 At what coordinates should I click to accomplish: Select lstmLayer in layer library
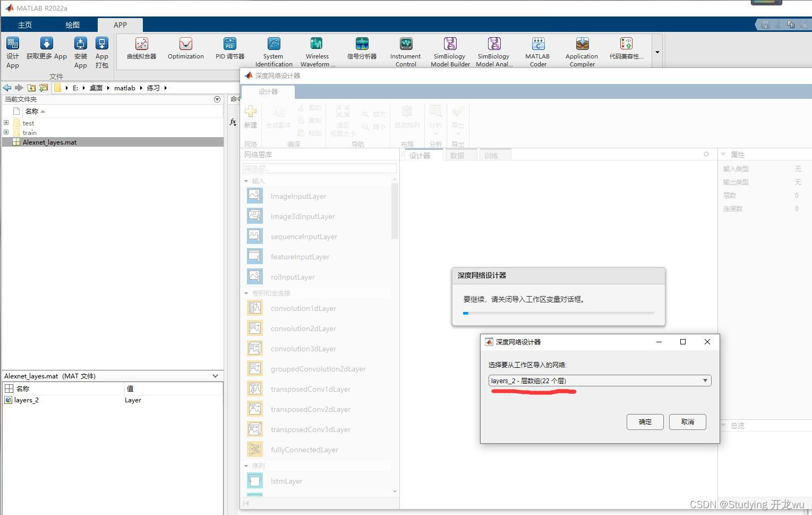(x=286, y=481)
